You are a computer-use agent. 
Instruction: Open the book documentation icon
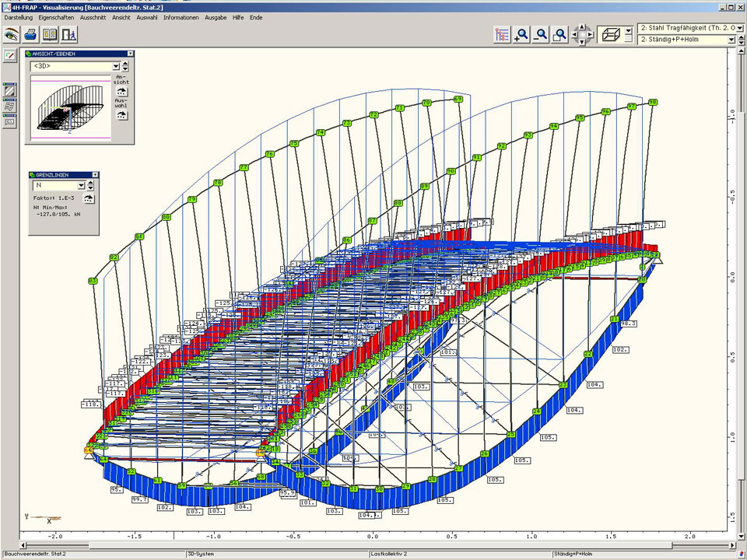coord(50,34)
